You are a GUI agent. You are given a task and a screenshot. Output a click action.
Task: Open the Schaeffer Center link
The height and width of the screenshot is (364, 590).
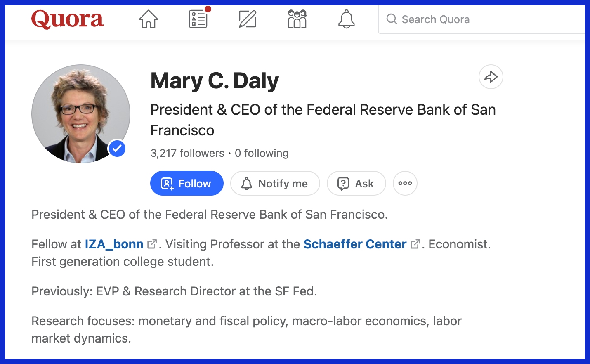[x=355, y=244]
